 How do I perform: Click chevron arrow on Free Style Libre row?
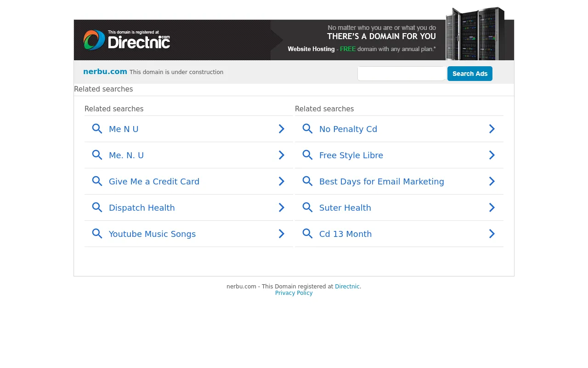(492, 155)
